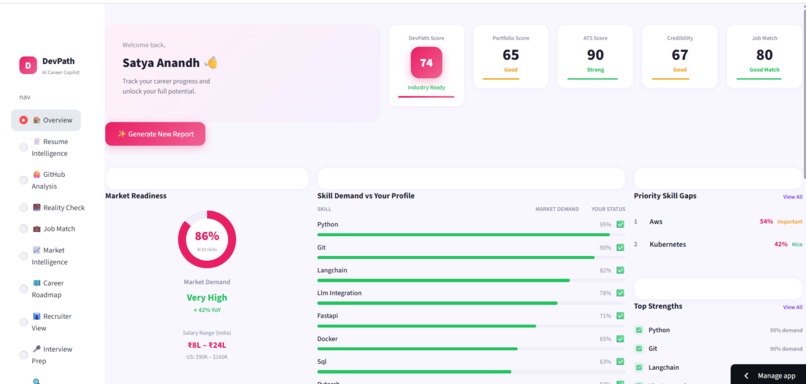Click the 86% market readiness donut chart
This screenshot has height=384, width=806.
[x=207, y=239]
